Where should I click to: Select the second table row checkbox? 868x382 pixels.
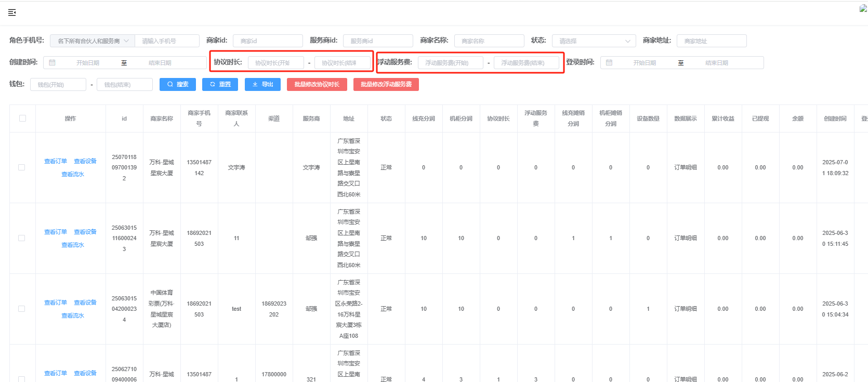[x=22, y=238]
